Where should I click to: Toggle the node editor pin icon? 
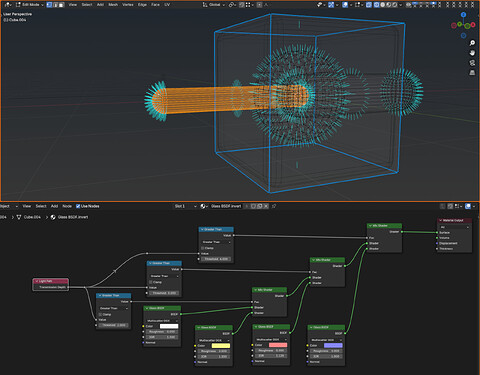point(274,206)
